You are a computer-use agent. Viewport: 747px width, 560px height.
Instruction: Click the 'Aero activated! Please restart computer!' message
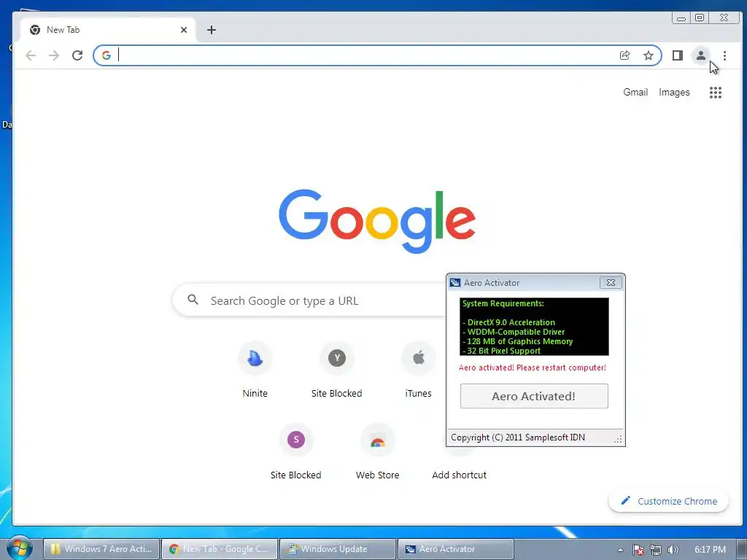pos(532,367)
